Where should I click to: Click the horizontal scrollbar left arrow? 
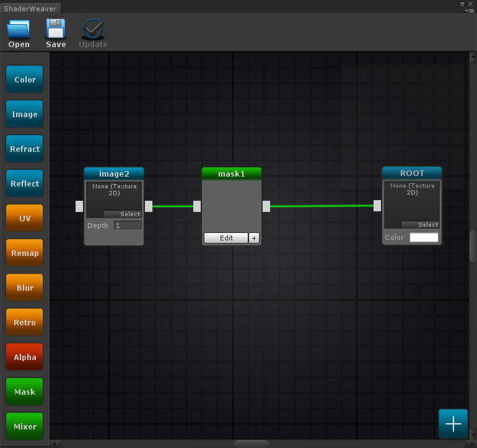[54, 444]
